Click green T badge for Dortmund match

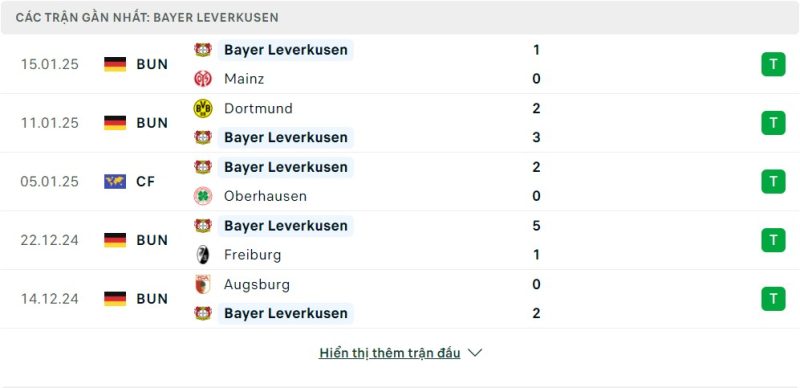click(x=773, y=123)
